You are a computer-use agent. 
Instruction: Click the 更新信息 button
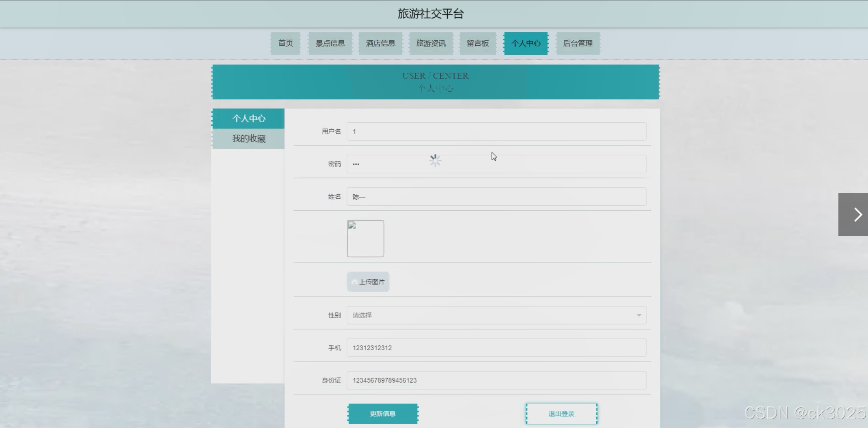(x=383, y=414)
